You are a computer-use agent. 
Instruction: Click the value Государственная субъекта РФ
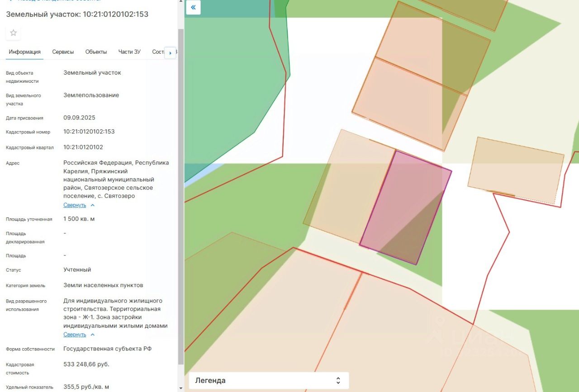109,349
